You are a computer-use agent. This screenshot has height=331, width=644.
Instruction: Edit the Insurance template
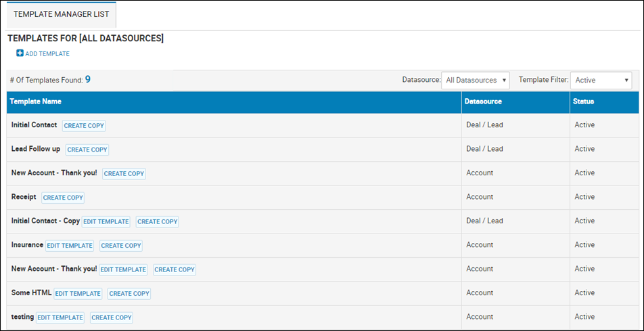(x=70, y=246)
